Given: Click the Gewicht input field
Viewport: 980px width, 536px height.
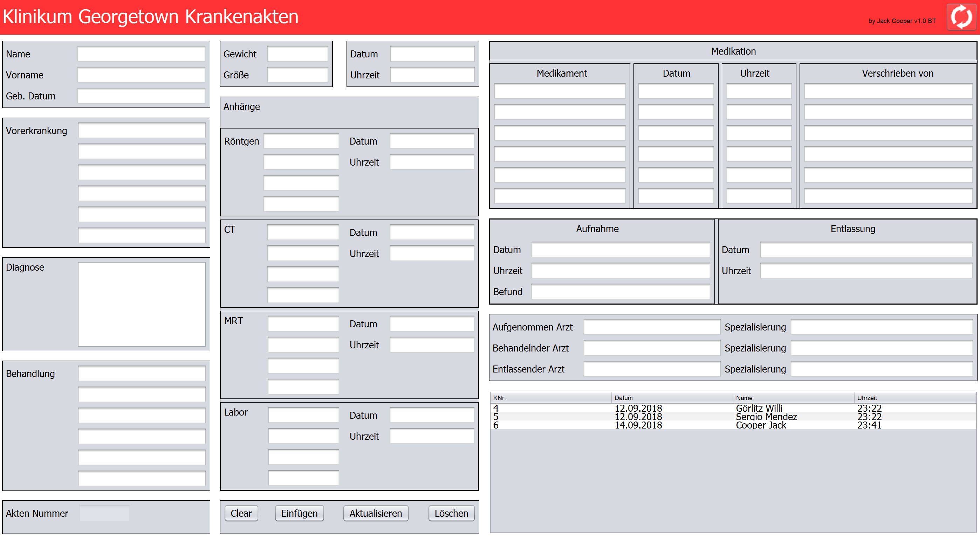Looking at the screenshot, I should point(297,54).
